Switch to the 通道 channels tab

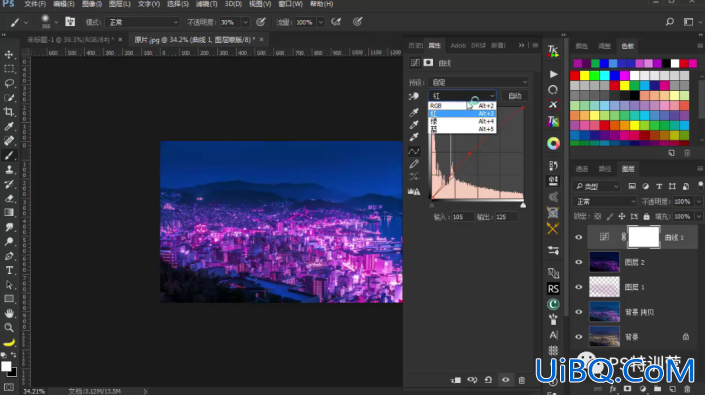(x=582, y=169)
